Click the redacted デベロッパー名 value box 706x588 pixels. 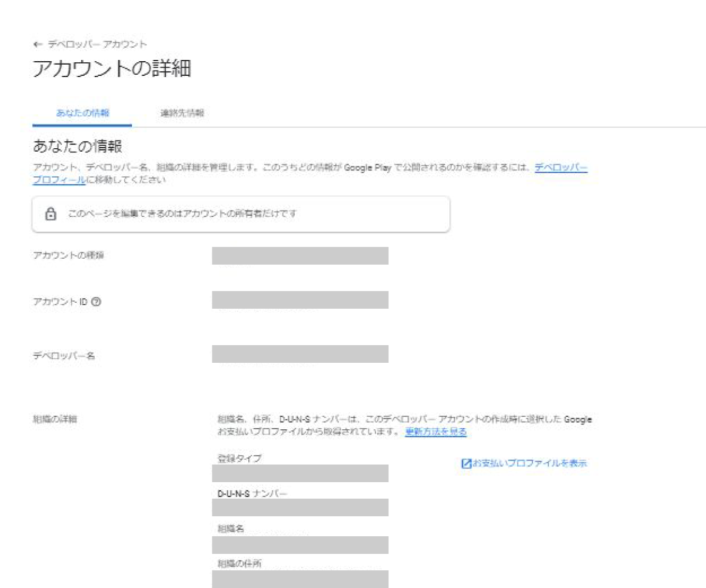coord(300,354)
